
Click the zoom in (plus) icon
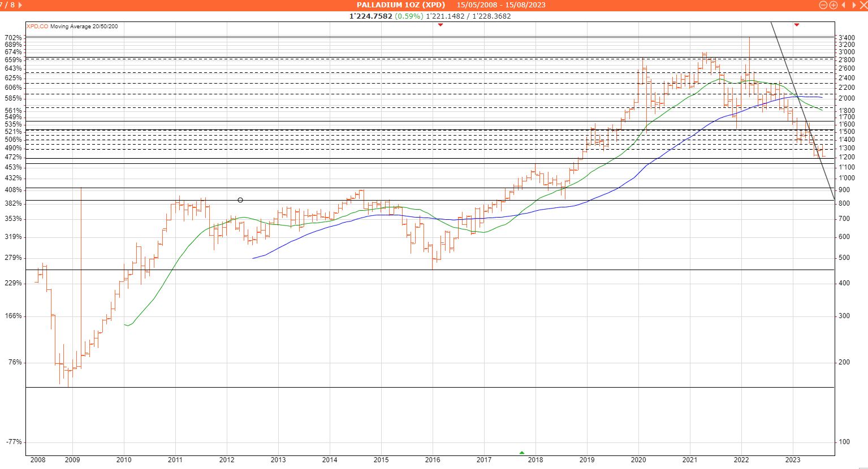point(833,5)
